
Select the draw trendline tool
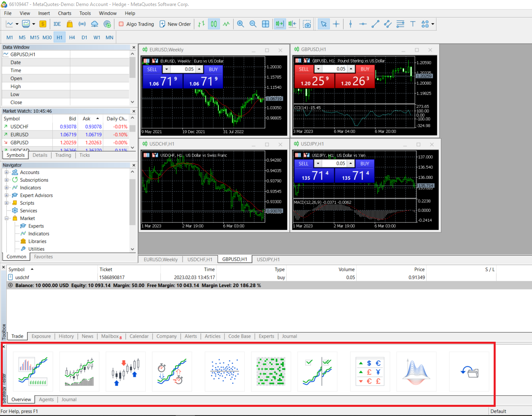(x=375, y=24)
